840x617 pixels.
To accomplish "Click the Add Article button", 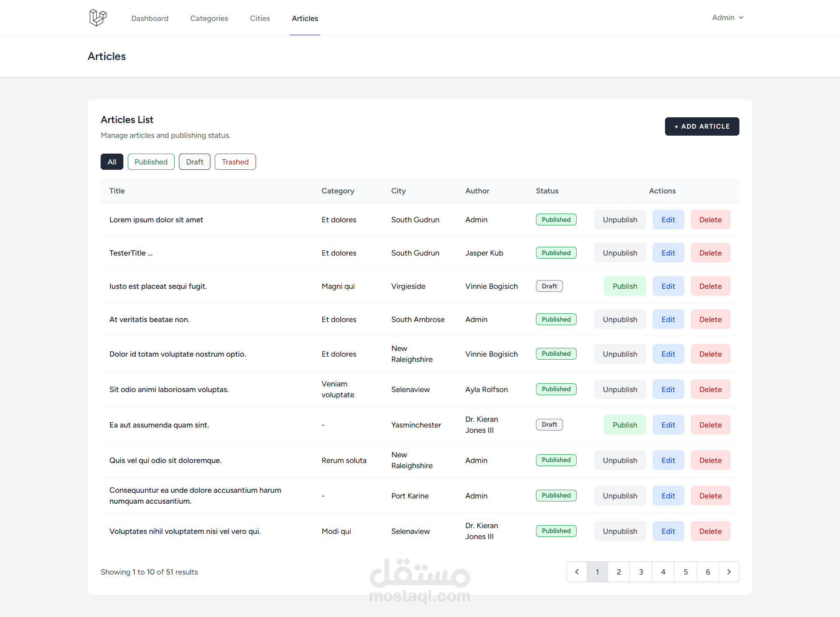I will (x=702, y=126).
